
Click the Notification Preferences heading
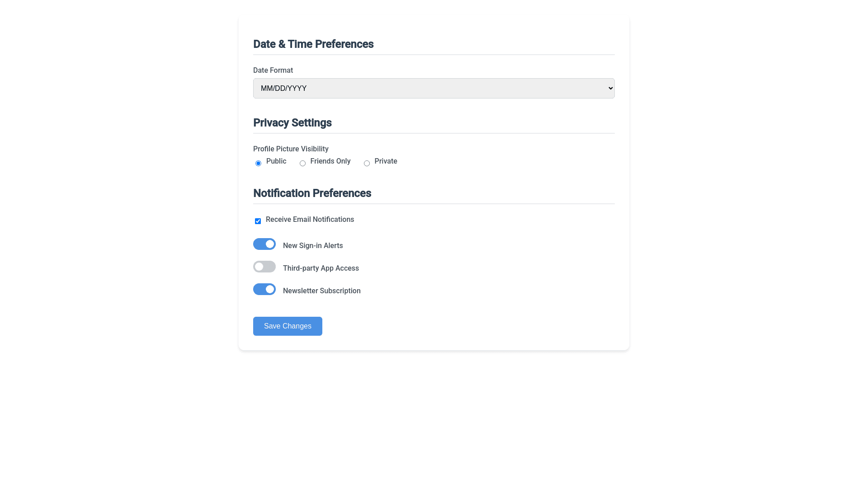click(312, 193)
